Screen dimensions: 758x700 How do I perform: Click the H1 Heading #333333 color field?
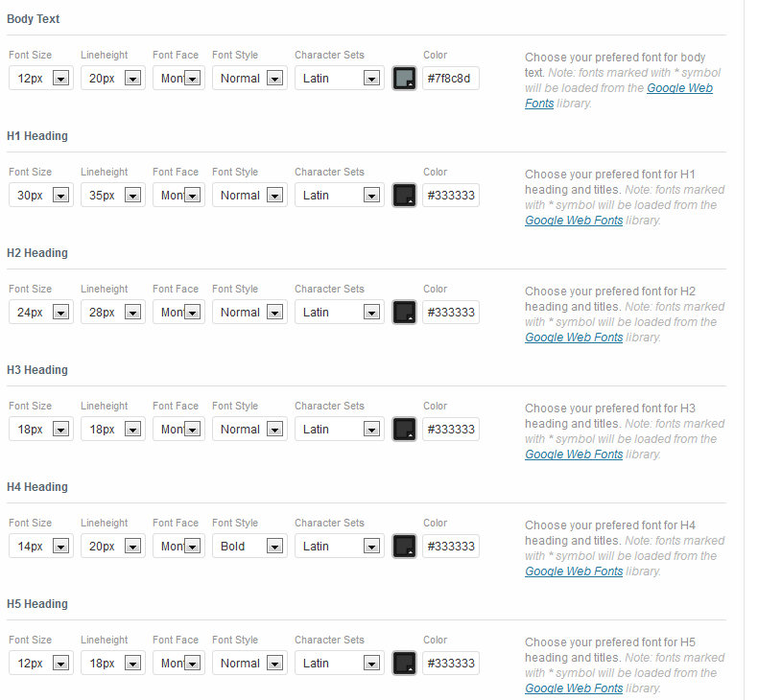(x=450, y=196)
